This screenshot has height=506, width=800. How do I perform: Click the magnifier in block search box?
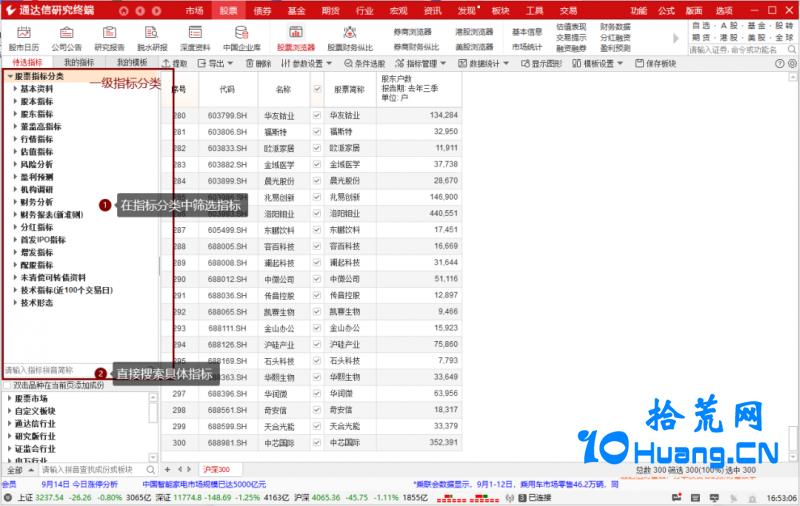[x=151, y=470]
